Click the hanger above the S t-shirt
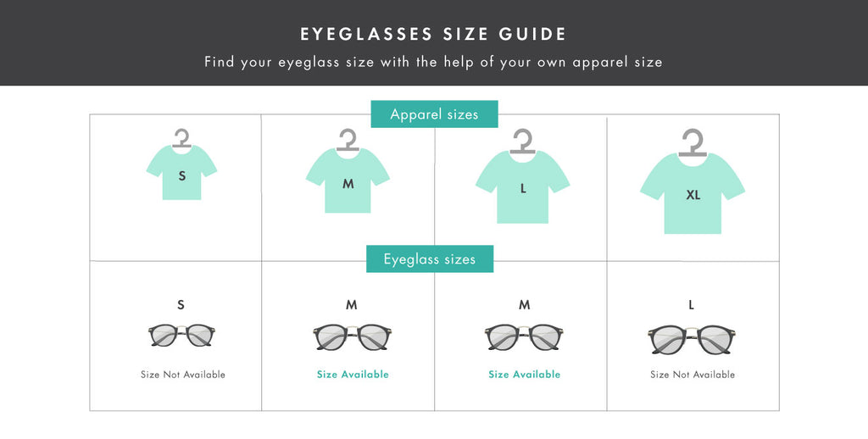This screenshot has width=868, height=439. [181, 137]
